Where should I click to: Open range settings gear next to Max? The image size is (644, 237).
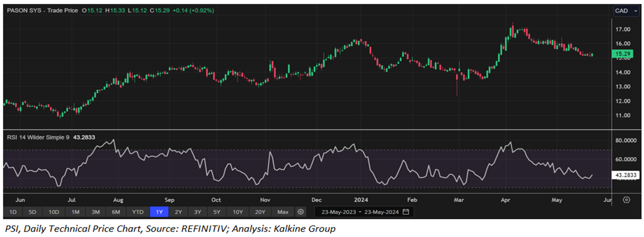(x=301, y=212)
